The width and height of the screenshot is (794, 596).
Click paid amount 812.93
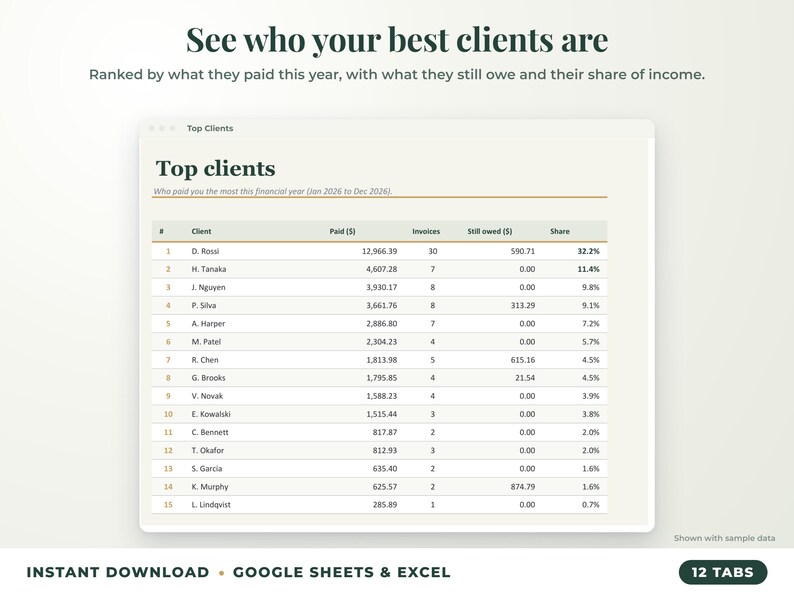click(385, 451)
